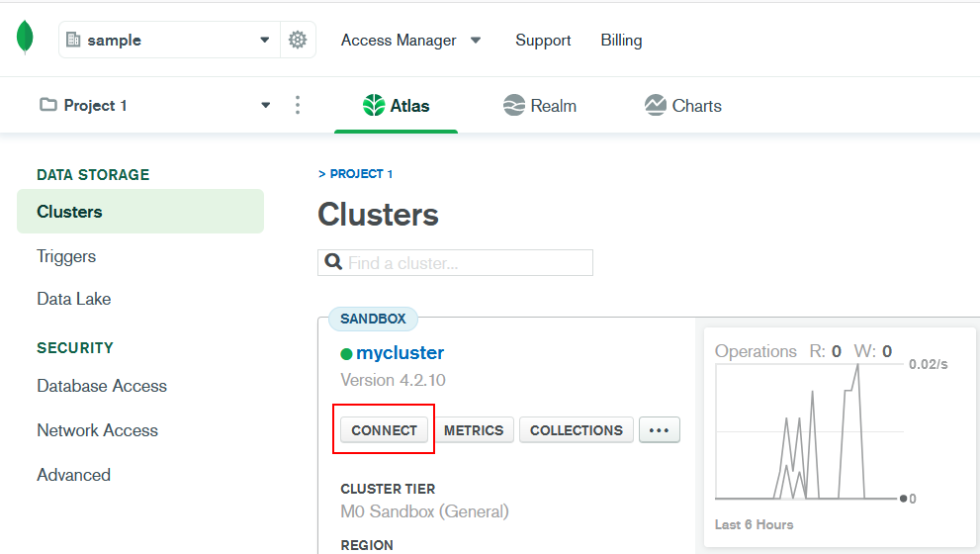Click the green mycluster status dot
980x554 pixels.
pyautogui.click(x=346, y=354)
